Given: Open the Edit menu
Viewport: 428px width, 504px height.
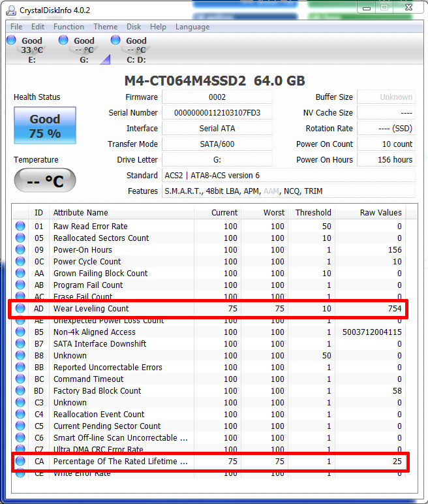Looking at the screenshot, I should [38, 27].
